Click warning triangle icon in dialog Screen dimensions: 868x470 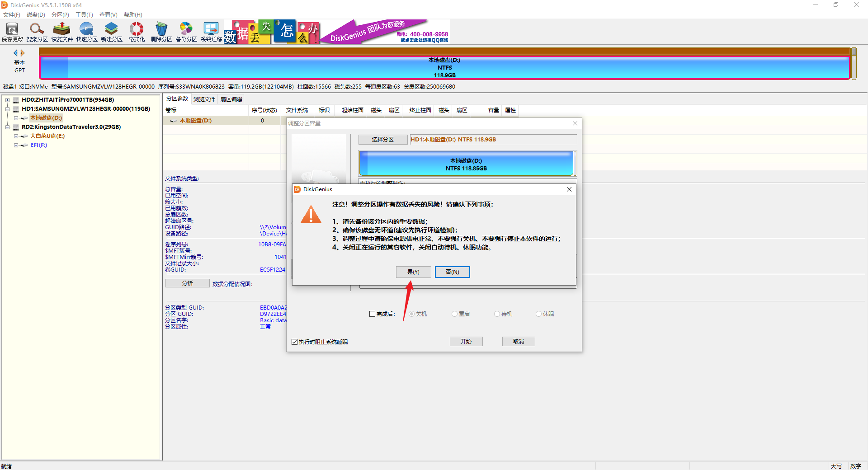pyautogui.click(x=311, y=215)
